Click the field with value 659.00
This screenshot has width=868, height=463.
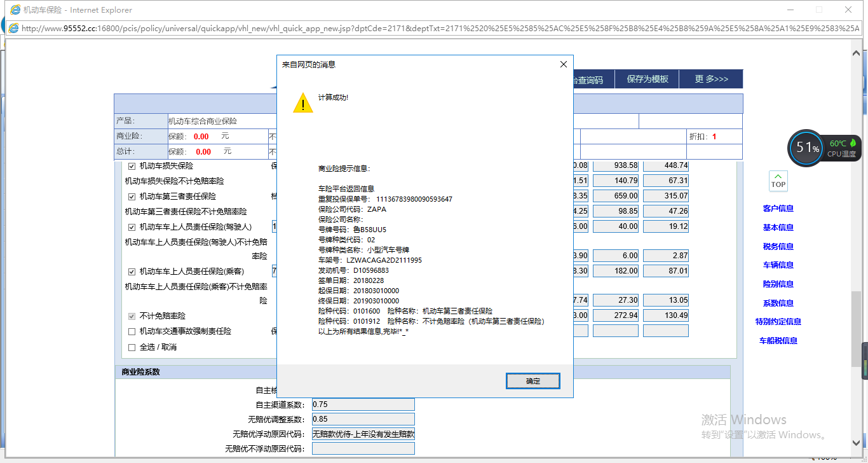615,196
